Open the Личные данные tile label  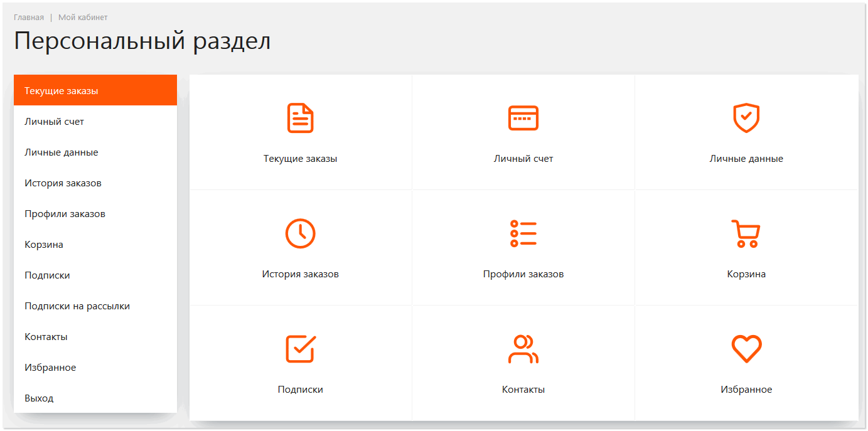[746, 159]
